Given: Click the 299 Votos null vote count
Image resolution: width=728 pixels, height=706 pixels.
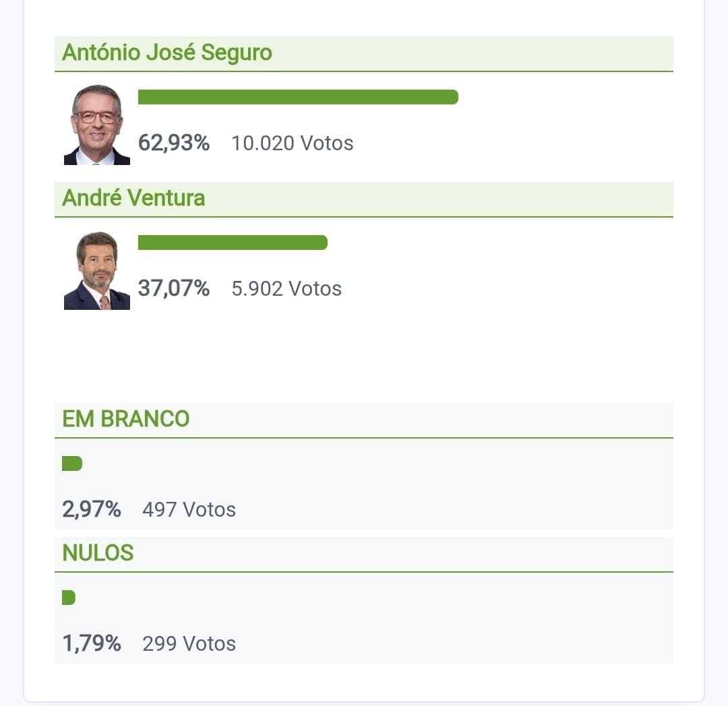Looking at the screenshot, I should pyautogui.click(x=188, y=643).
